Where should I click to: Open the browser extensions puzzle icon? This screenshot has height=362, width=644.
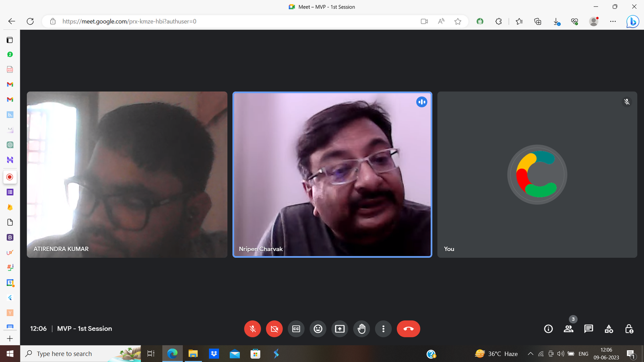coord(499,21)
